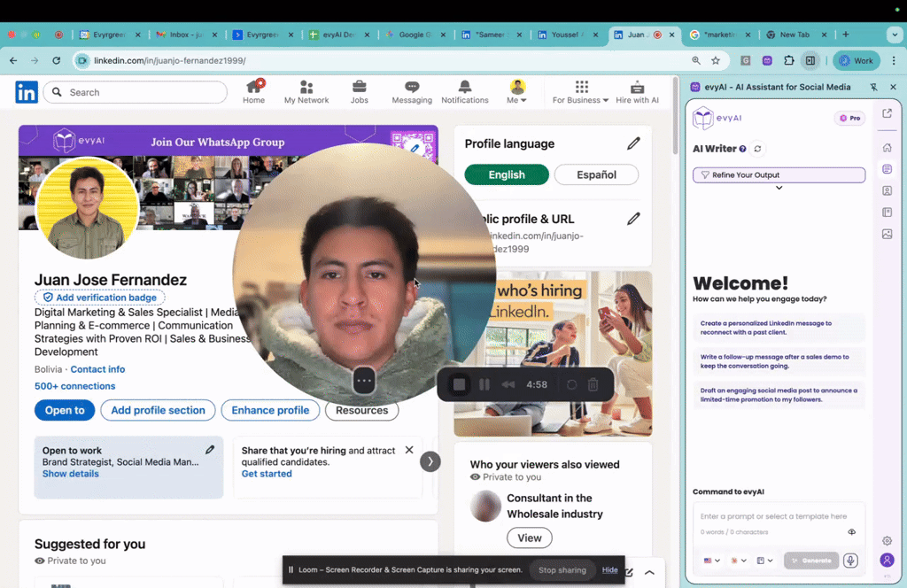Open evyAI library notebook sidebar icon
The width and height of the screenshot is (907, 588).
[887, 213]
